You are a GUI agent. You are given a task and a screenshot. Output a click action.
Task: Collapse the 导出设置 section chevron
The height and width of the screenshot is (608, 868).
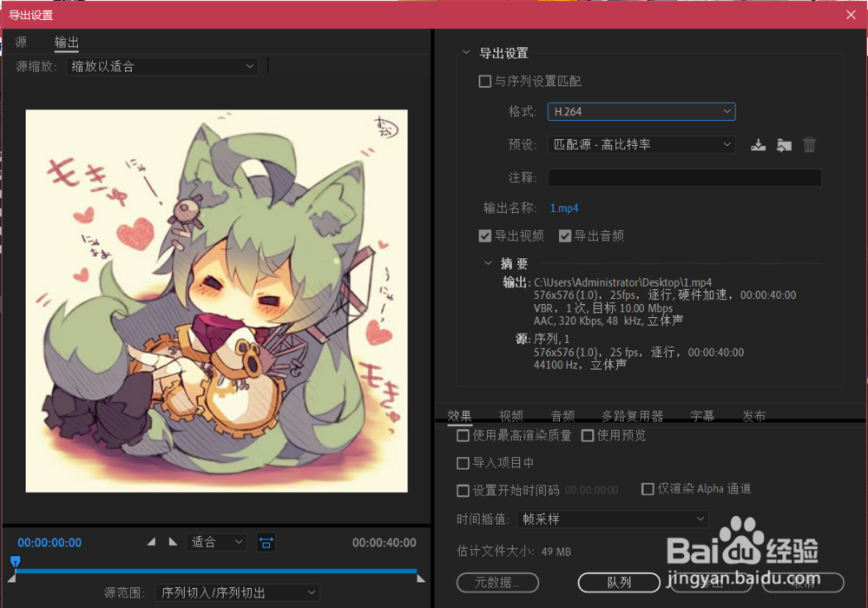466,52
